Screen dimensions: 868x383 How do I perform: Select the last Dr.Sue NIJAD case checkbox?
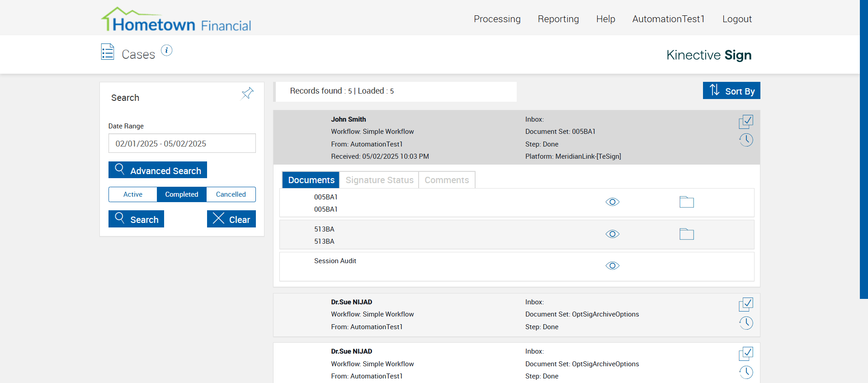(746, 353)
